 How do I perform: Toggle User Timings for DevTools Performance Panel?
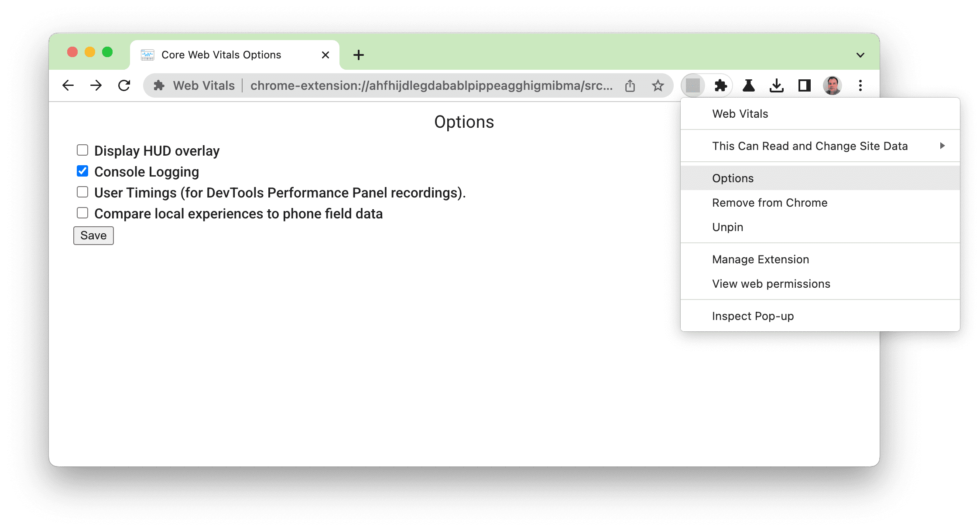tap(83, 192)
